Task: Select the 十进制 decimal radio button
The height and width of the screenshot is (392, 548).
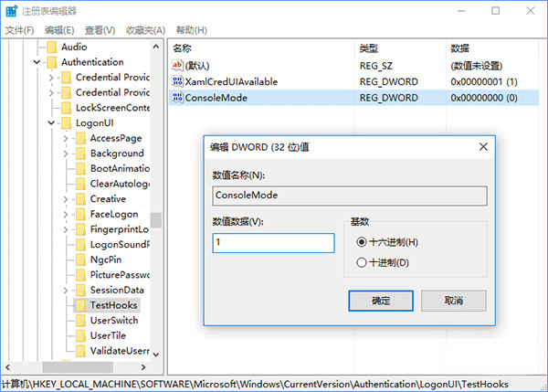Action: tap(362, 263)
